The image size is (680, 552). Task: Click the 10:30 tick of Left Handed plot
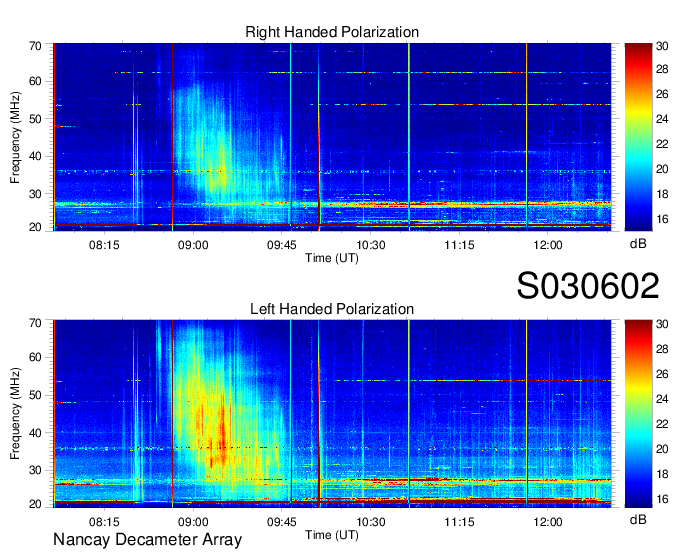pos(370,521)
